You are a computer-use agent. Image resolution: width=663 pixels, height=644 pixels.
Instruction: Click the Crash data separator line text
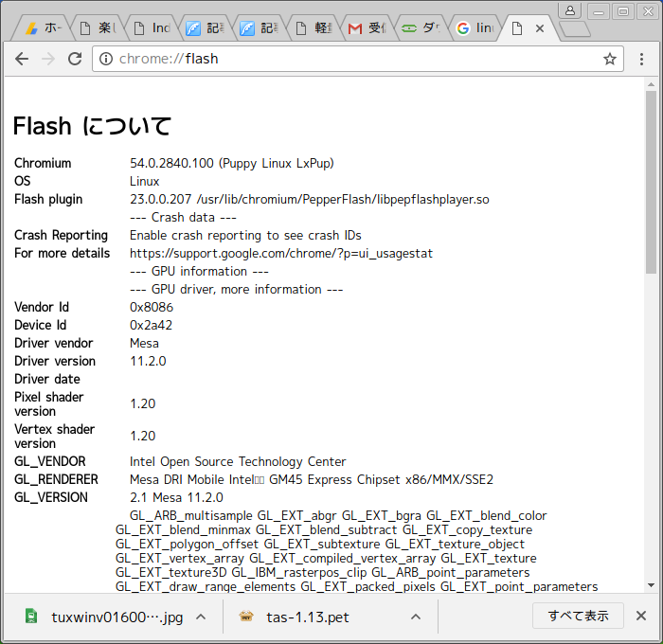pos(183,217)
